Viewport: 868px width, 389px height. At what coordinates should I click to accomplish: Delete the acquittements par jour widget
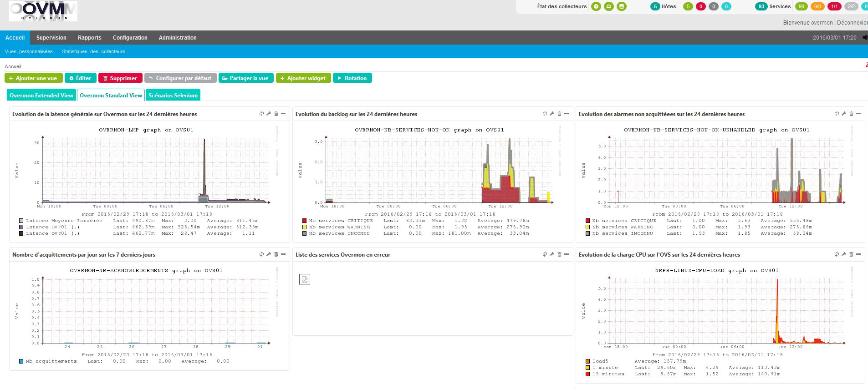[276, 254]
